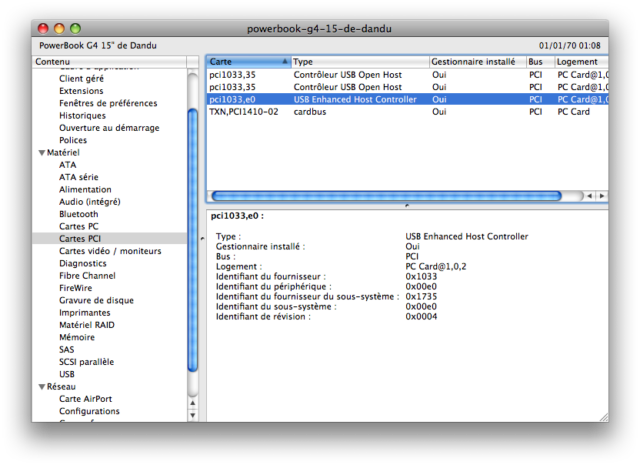Screen dimensions: 640x465
Task: Select Diagnostics entry
Action: coord(83,263)
